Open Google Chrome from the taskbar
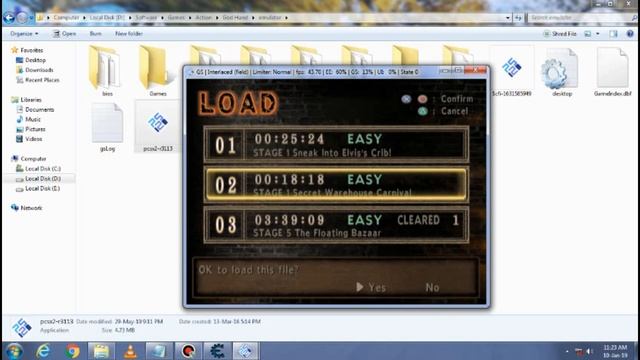 [x=73, y=351]
